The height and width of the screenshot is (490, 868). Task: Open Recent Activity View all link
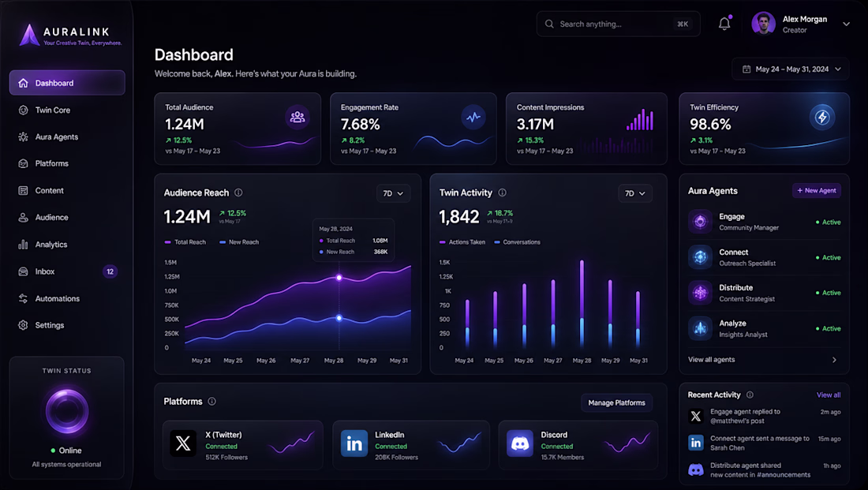[x=829, y=395]
